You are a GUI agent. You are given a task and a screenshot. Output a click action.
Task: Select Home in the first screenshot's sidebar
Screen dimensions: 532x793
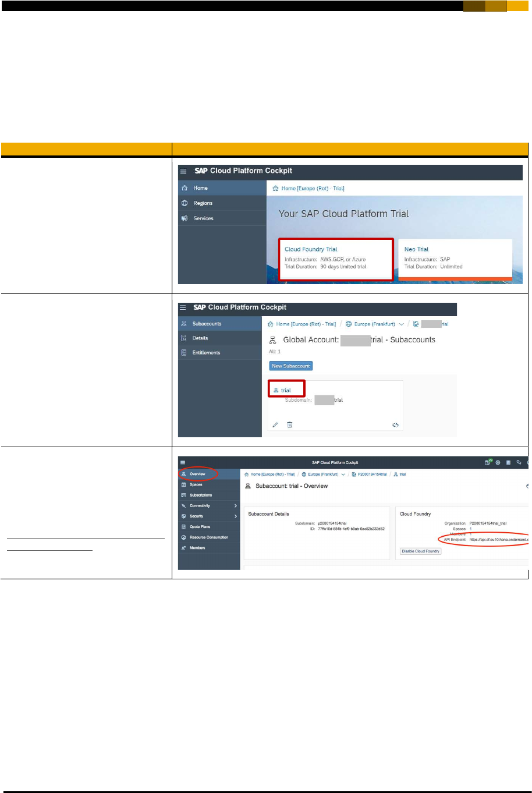point(222,188)
